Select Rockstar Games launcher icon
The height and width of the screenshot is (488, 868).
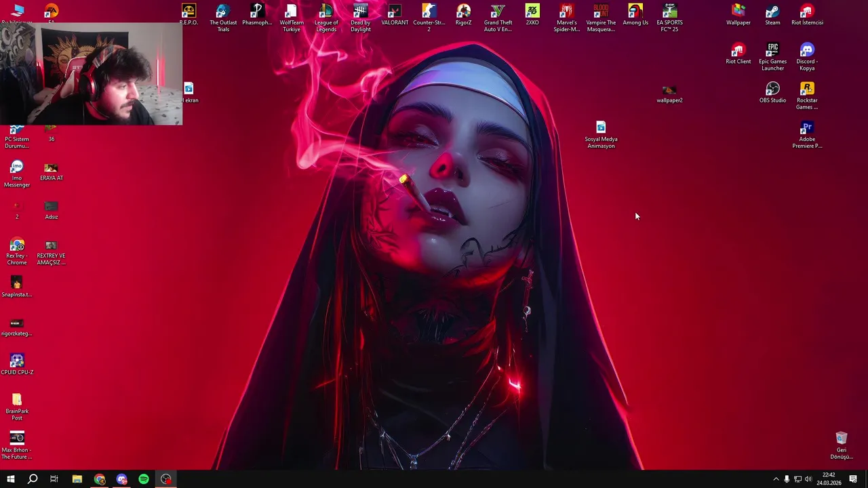click(807, 96)
